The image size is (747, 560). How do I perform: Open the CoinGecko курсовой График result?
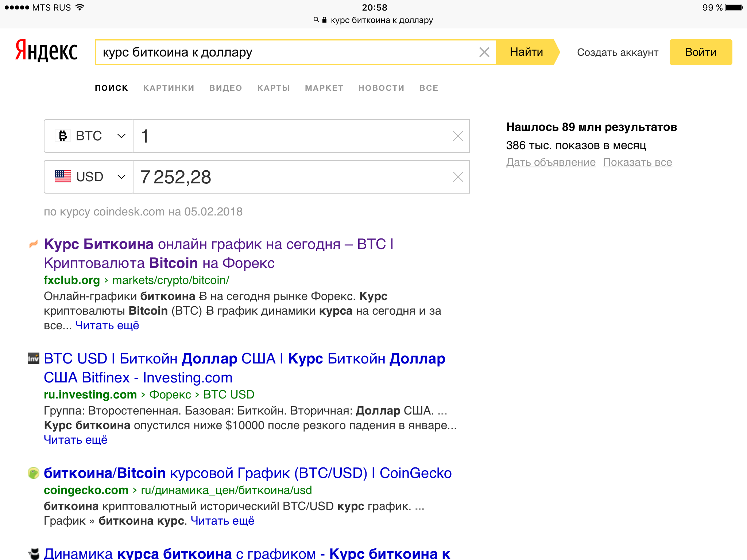click(248, 473)
